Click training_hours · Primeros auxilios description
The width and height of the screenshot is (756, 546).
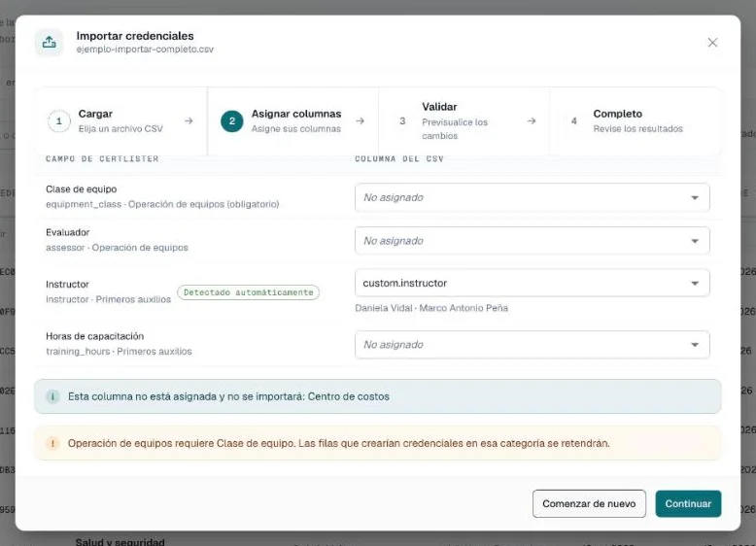(119, 352)
